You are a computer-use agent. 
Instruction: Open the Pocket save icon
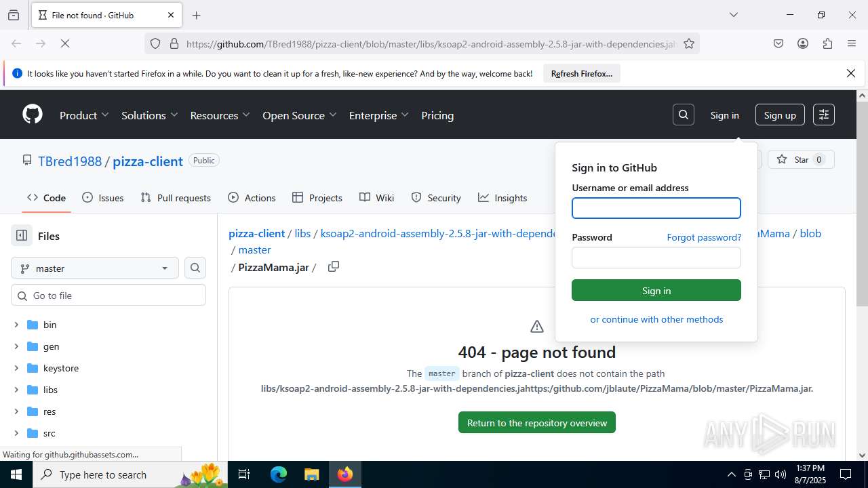(778, 43)
